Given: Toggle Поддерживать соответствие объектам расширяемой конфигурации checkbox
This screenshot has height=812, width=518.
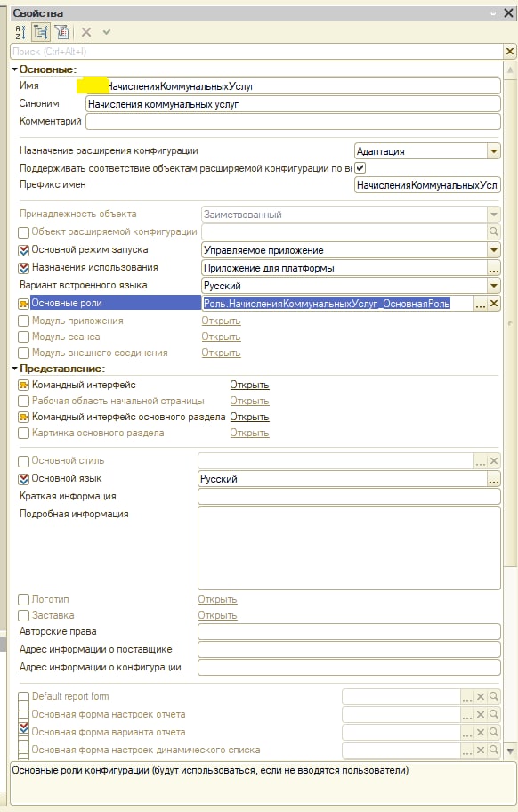Looking at the screenshot, I should point(360,167).
